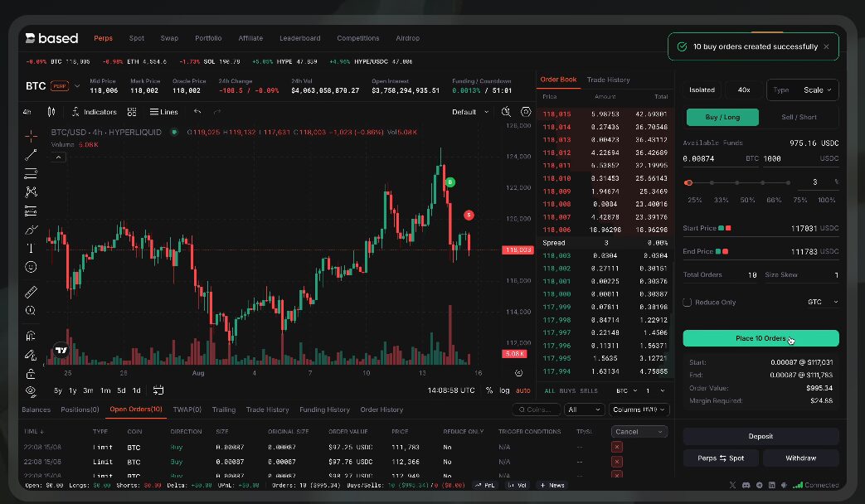The width and height of the screenshot is (865, 504).
Task: Open the Funding History tab
Action: [x=324, y=409]
